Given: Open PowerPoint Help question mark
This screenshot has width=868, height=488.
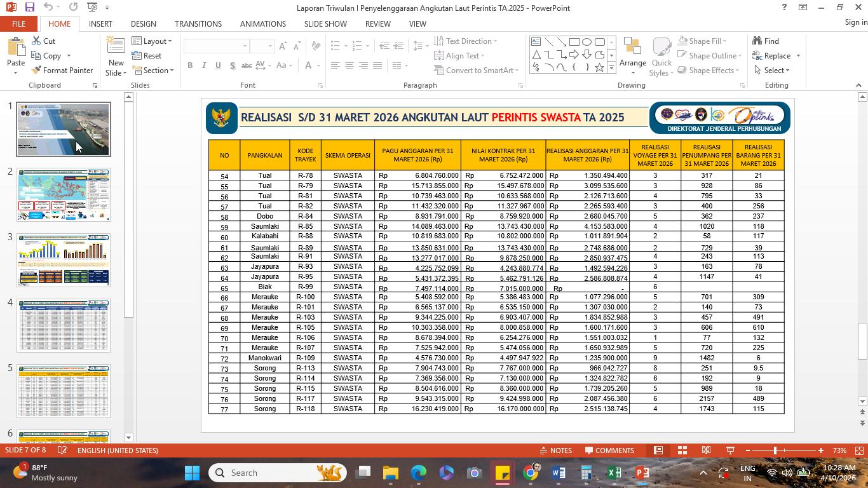Looking at the screenshot, I should (784, 8).
